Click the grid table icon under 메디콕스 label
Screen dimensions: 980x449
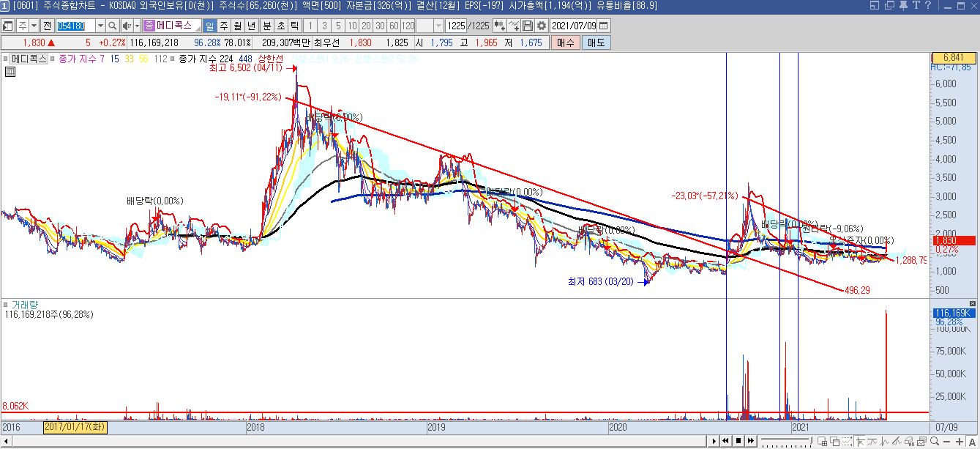click(10, 71)
